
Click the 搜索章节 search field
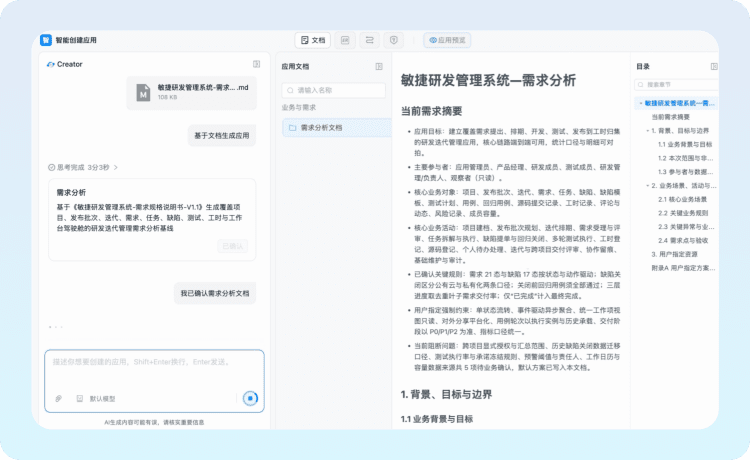pos(676,85)
